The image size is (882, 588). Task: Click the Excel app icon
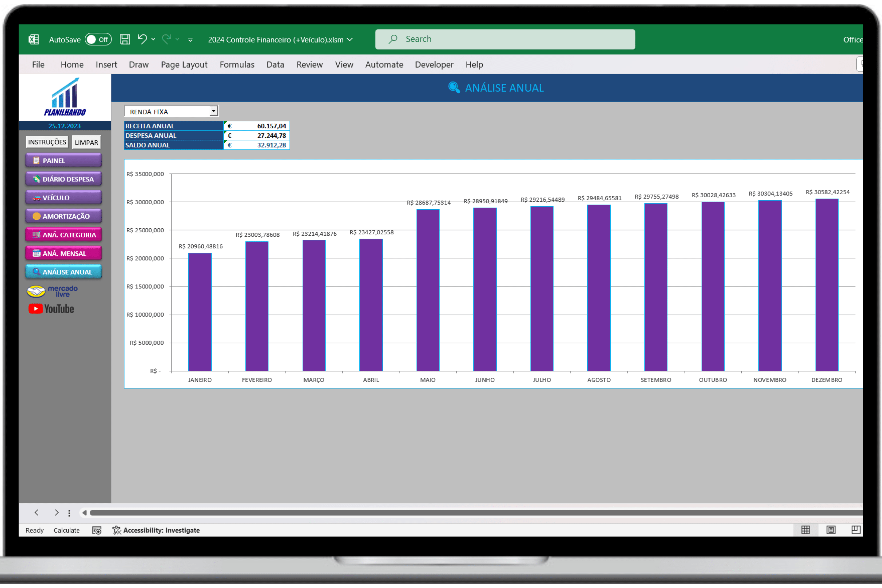pyautogui.click(x=34, y=39)
